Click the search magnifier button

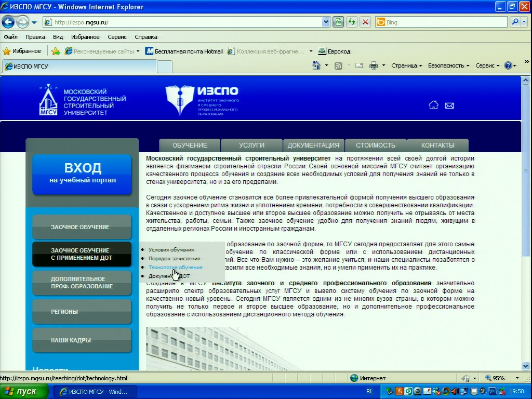(515, 22)
